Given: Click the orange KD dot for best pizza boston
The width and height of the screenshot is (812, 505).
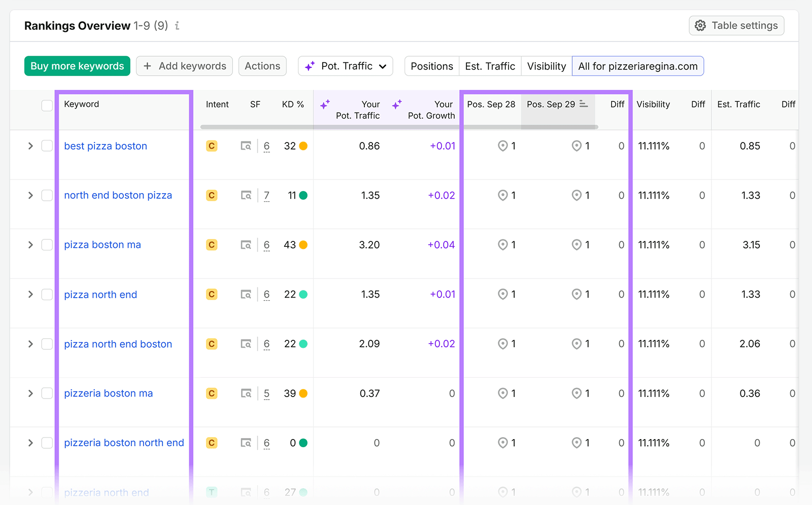Looking at the screenshot, I should click(x=303, y=146).
